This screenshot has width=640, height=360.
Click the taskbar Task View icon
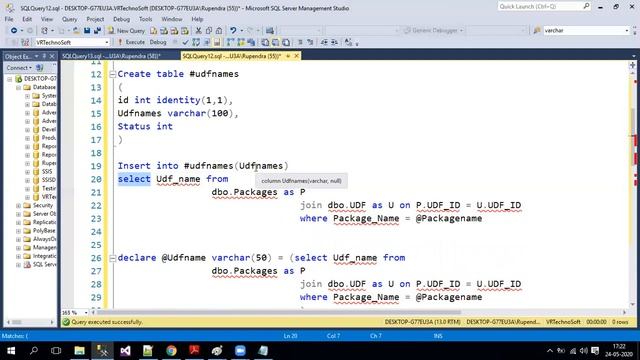pos(56,351)
